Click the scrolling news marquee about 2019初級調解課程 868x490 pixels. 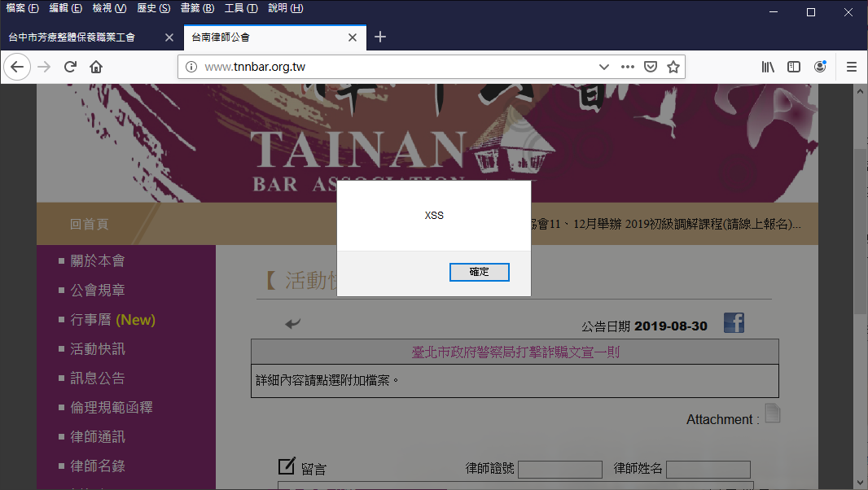[666, 224]
